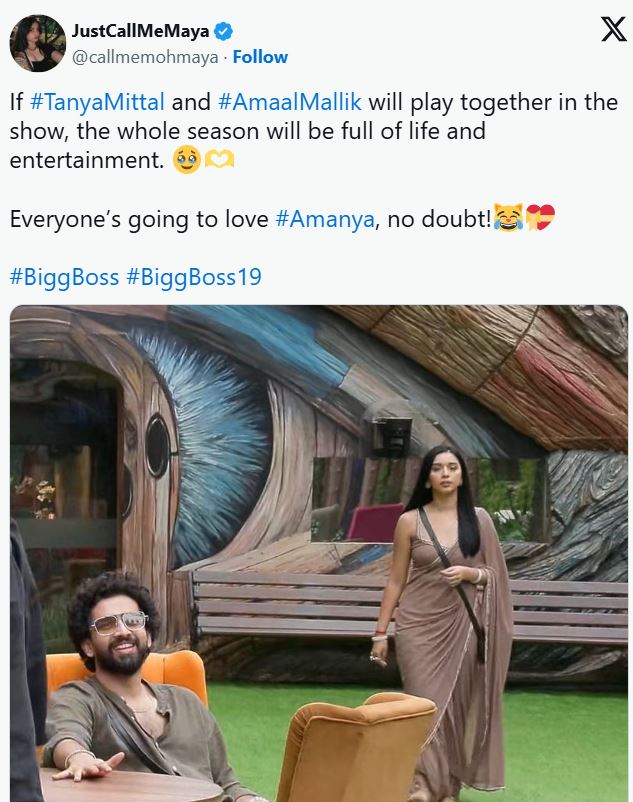The width and height of the screenshot is (633, 802).
Task: Visit the #Amanya hashtag link
Action: click(325, 219)
